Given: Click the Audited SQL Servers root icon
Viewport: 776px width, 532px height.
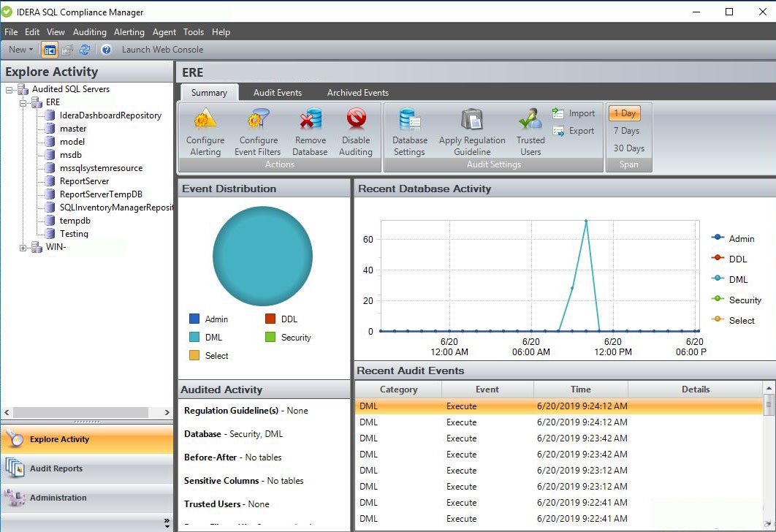Looking at the screenshot, I should [x=23, y=89].
